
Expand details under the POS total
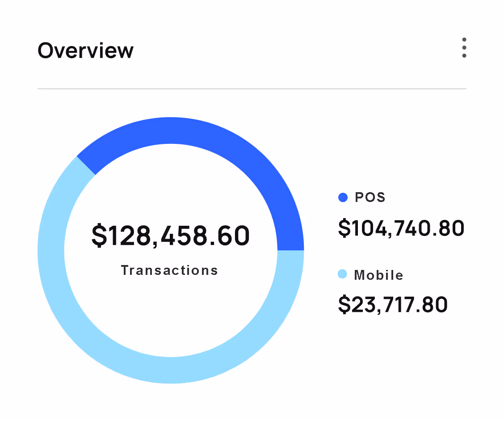click(401, 228)
